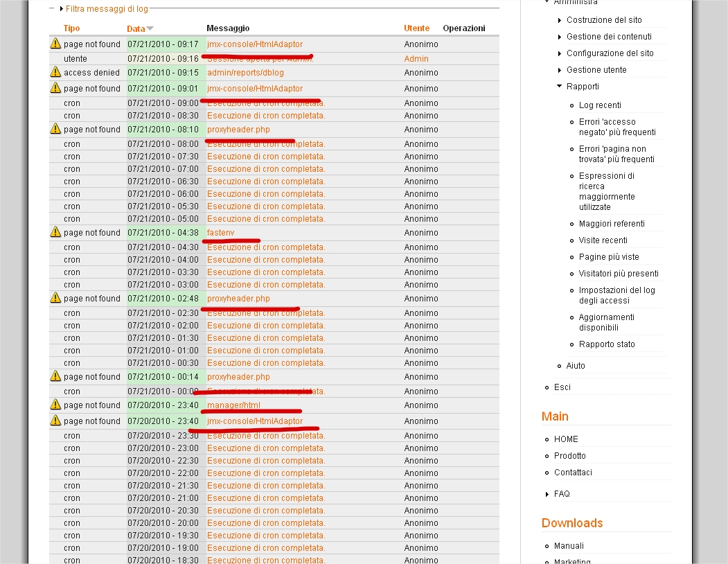The image size is (728, 564).
Task: Open proxyheader.php message from 08:10
Action: click(x=238, y=129)
